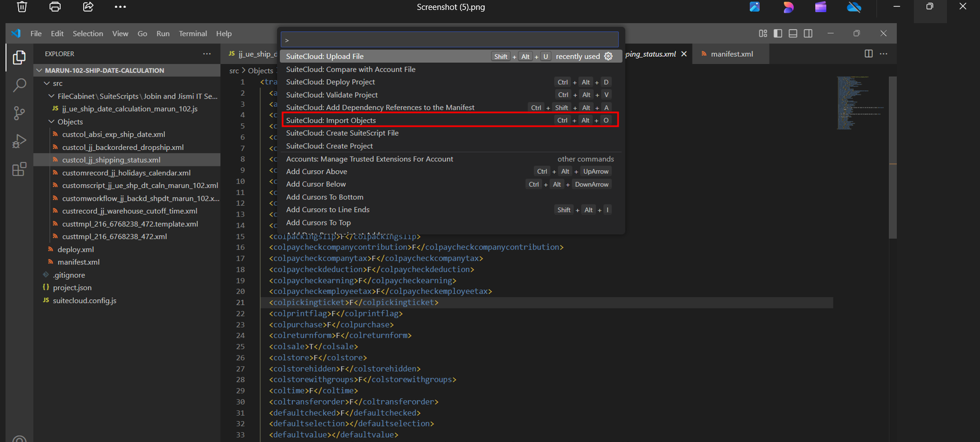980x442 pixels.
Task: Toggle the primary sidebar visibility
Action: (x=778, y=34)
